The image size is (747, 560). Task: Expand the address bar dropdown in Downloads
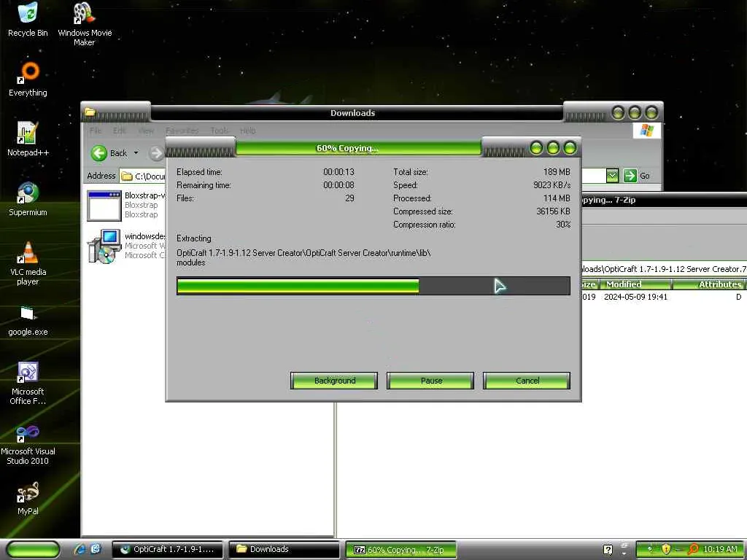(x=612, y=176)
